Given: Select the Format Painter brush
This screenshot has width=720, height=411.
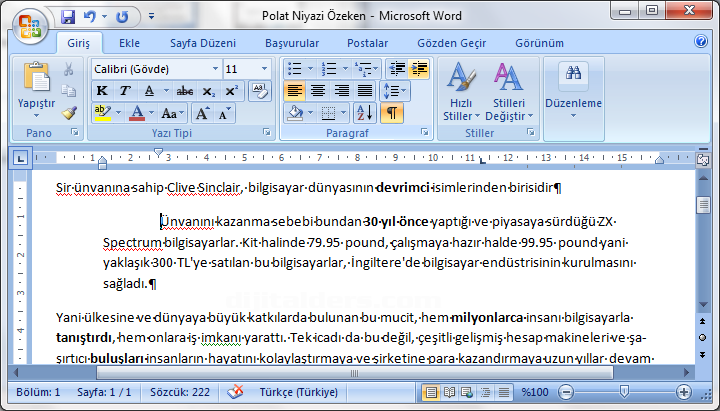Looking at the screenshot, I should click(68, 113).
